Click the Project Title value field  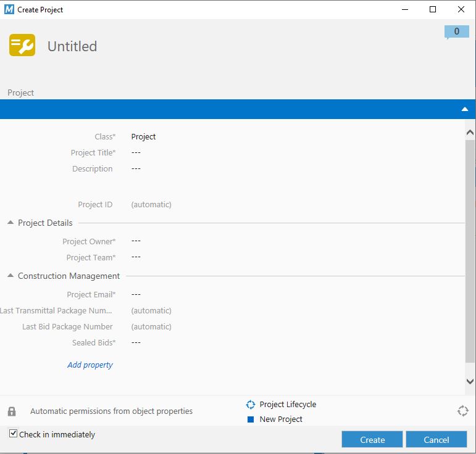click(x=136, y=153)
